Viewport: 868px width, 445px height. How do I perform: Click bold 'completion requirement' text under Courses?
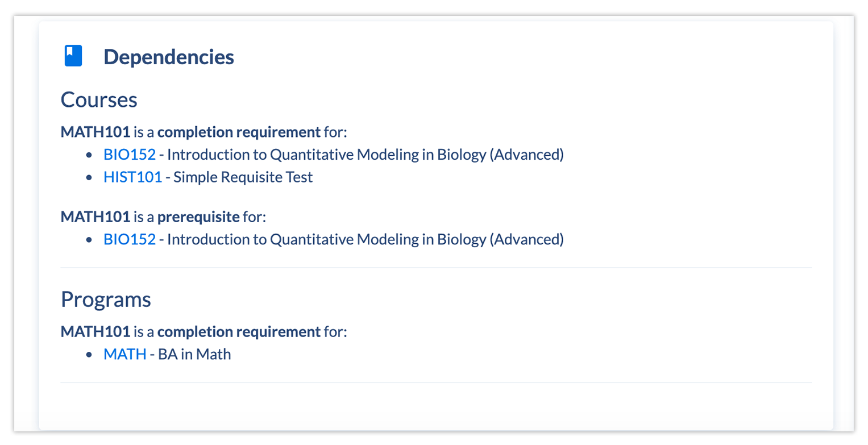click(239, 132)
